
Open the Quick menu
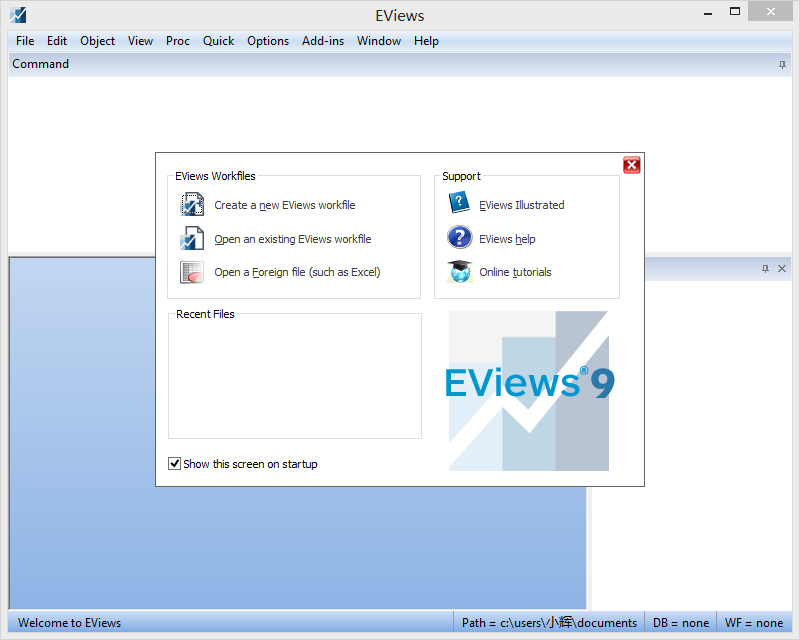tap(218, 41)
